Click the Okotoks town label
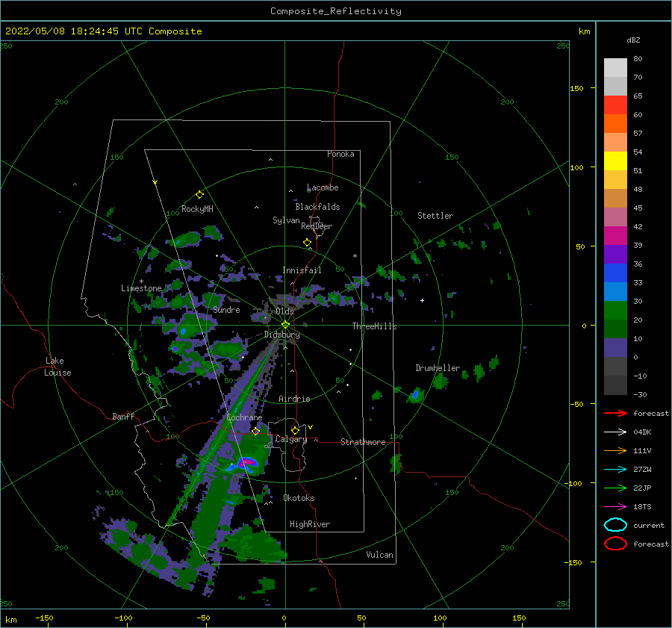The height and width of the screenshot is (628, 672). click(x=299, y=498)
